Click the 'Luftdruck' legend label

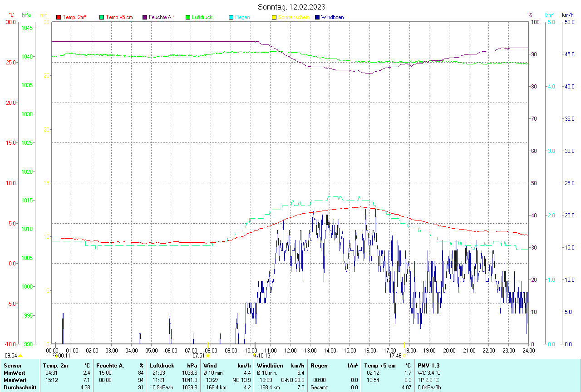(202, 17)
